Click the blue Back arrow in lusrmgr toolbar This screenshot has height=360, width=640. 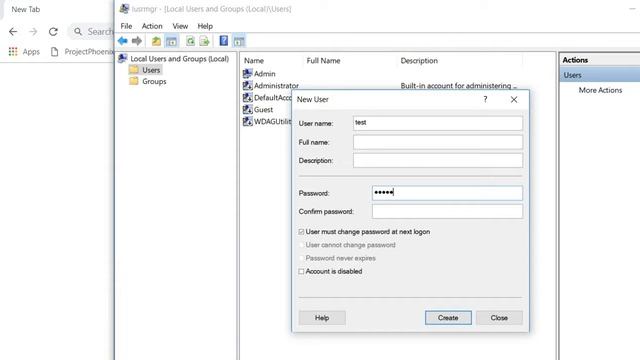pos(122,41)
